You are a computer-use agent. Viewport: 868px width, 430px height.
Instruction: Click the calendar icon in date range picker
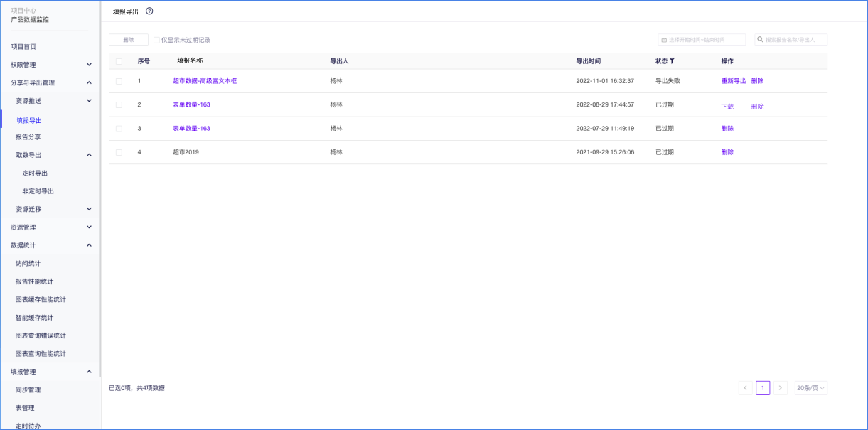(664, 41)
